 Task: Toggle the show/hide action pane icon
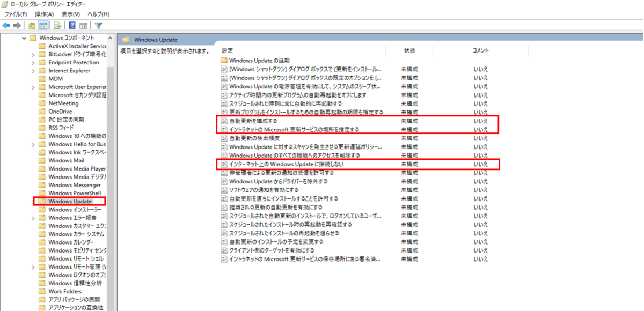click(x=83, y=25)
